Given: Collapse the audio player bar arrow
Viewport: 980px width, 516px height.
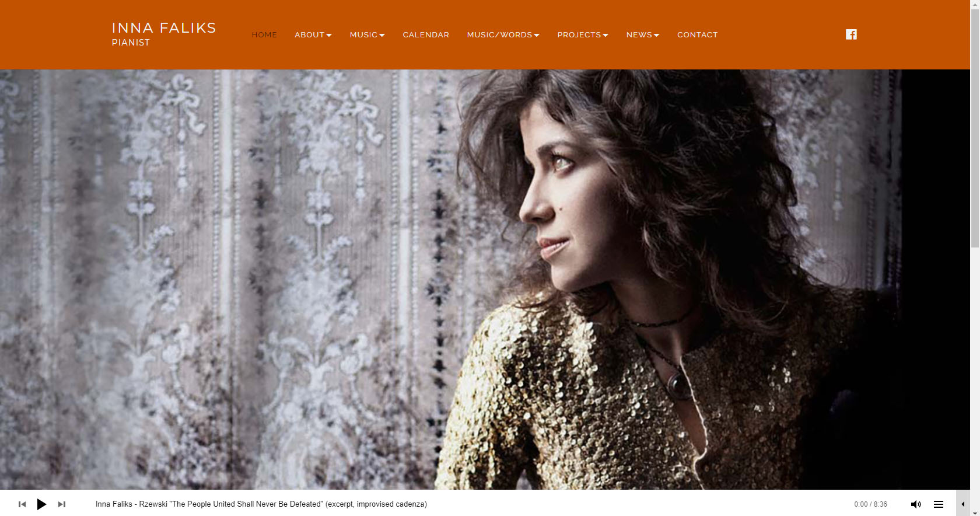Looking at the screenshot, I should 963,504.
